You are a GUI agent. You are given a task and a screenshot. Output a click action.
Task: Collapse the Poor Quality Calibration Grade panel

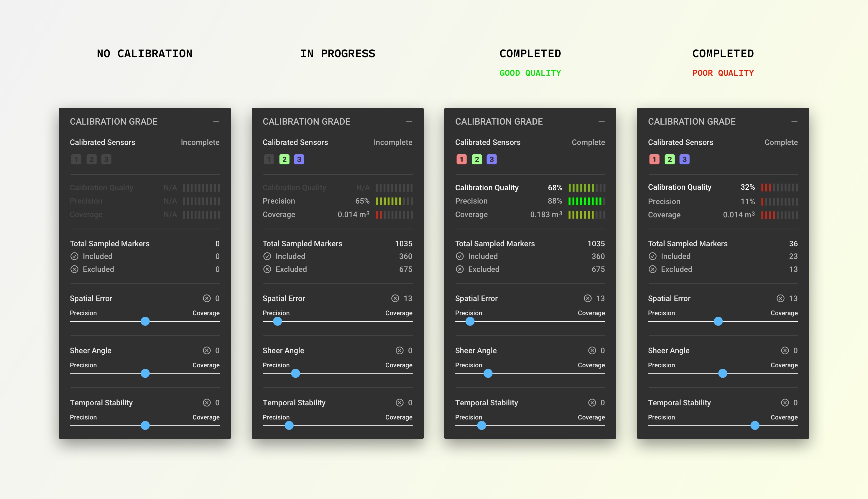[795, 121]
